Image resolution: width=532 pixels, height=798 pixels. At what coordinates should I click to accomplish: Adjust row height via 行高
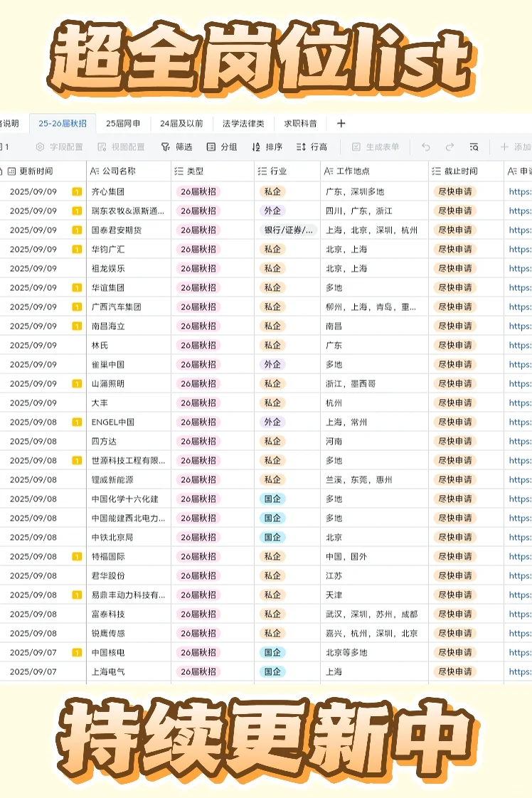tap(312, 147)
